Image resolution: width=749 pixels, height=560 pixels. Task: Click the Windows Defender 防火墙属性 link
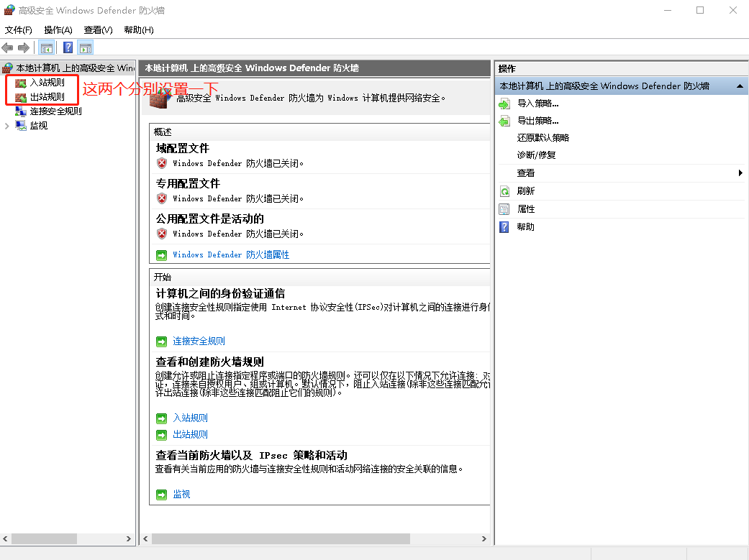tap(230, 254)
